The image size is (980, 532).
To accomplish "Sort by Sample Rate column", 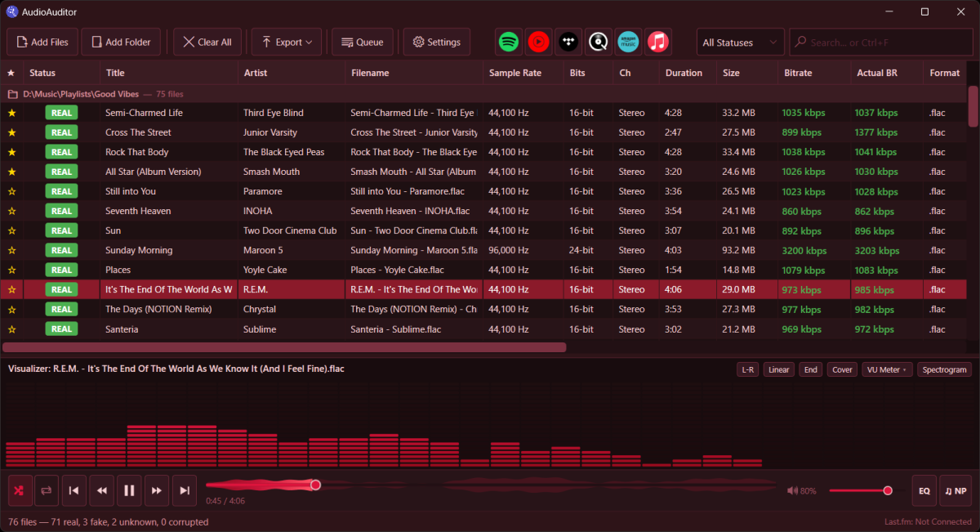I will (x=523, y=73).
